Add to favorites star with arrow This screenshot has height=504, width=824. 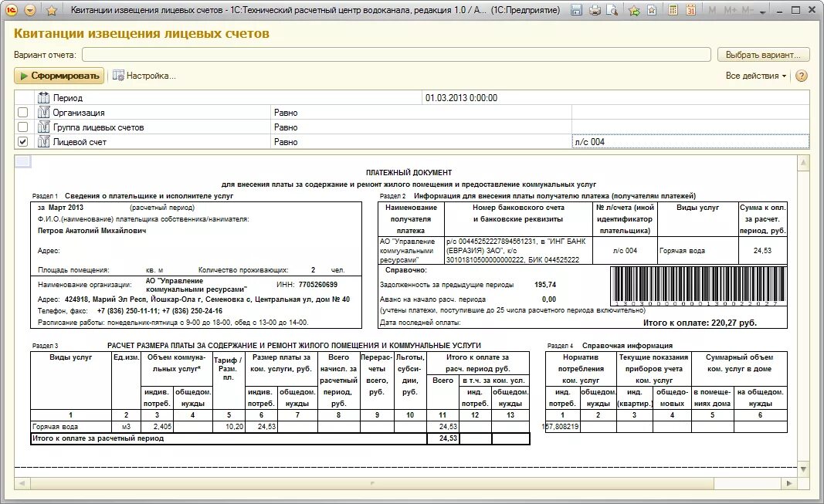(x=634, y=10)
